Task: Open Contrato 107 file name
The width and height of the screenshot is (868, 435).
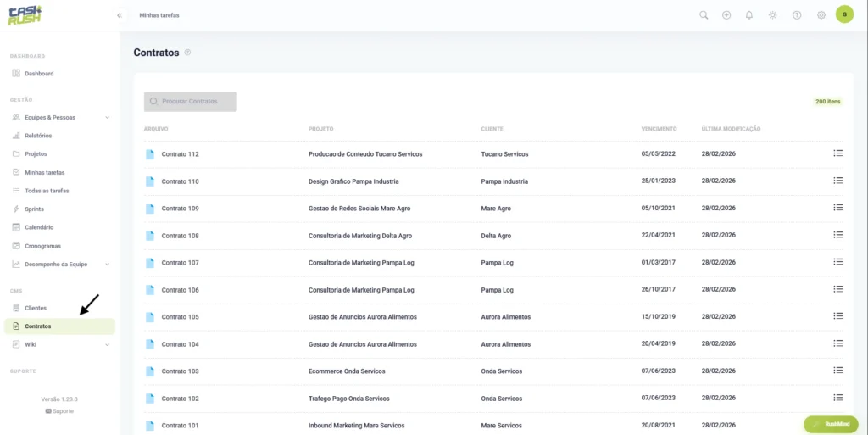Action: [x=180, y=263]
